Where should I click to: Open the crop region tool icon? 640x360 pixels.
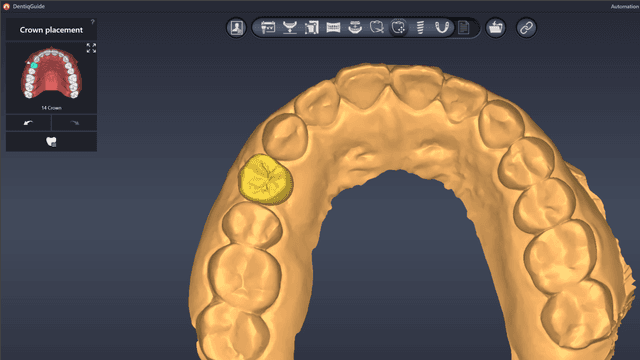[311, 28]
